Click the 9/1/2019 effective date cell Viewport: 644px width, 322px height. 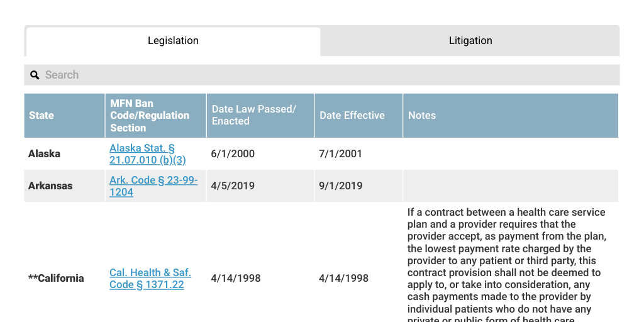(340, 186)
